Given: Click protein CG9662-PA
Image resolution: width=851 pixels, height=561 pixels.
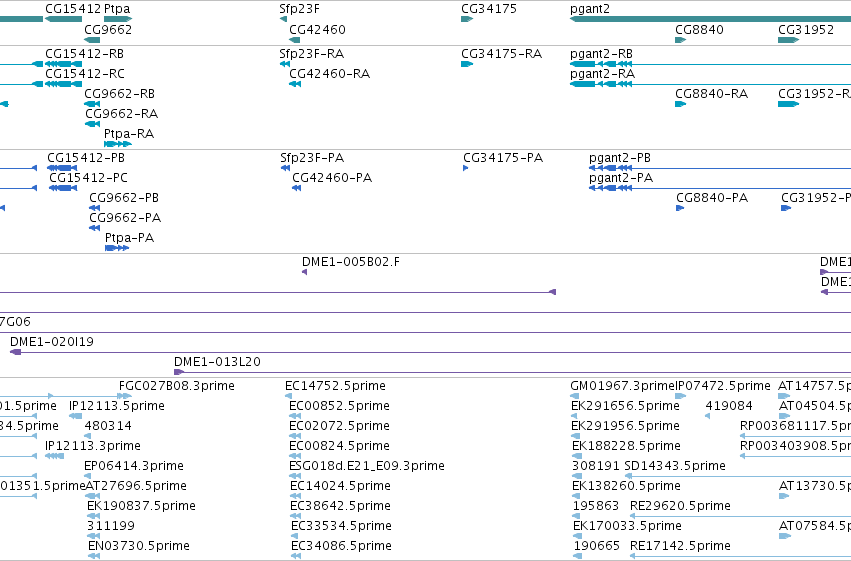Looking at the screenshot, I should coord(94,228).
